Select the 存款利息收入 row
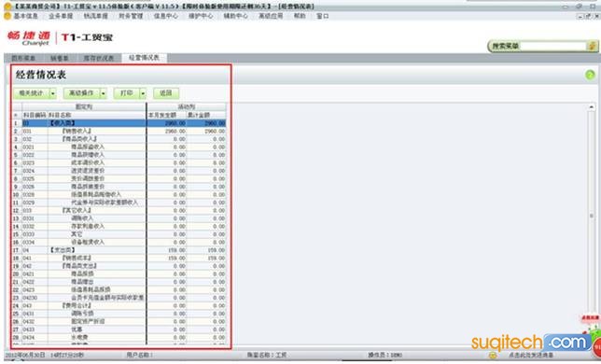The width and height of the screenshot is (601, 364). pos(119,227)
